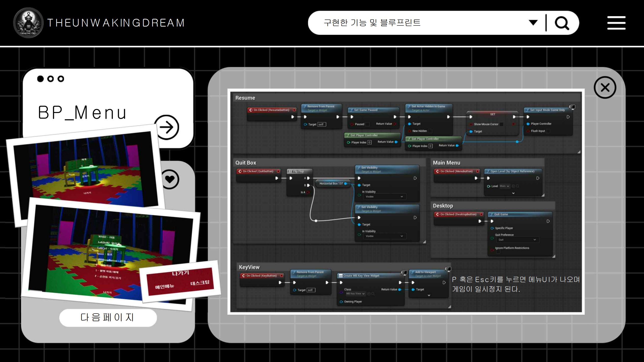Toggle the Paused checkbox on Set Game Paused
Image resolution: width=644 pixels, height=362 pixels.
(x=368, y=124)
